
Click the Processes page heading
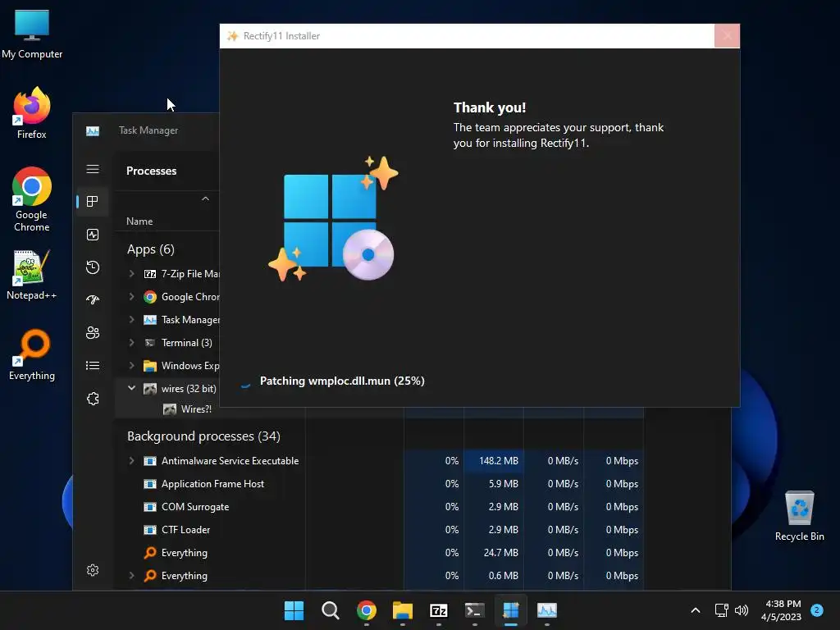pos(152,171)
